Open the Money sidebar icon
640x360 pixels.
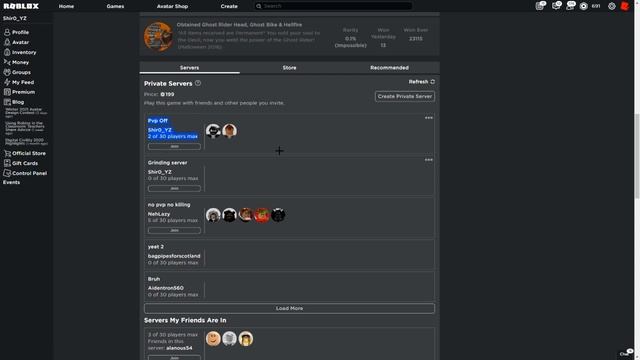coord(7,62)
